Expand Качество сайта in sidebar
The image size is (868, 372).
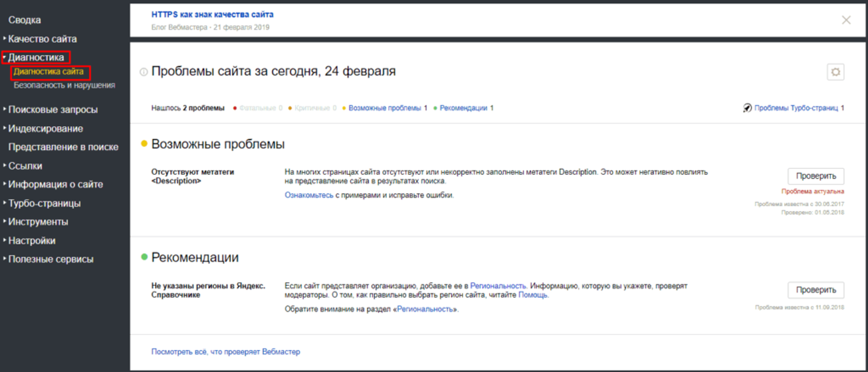click(42, 39)
